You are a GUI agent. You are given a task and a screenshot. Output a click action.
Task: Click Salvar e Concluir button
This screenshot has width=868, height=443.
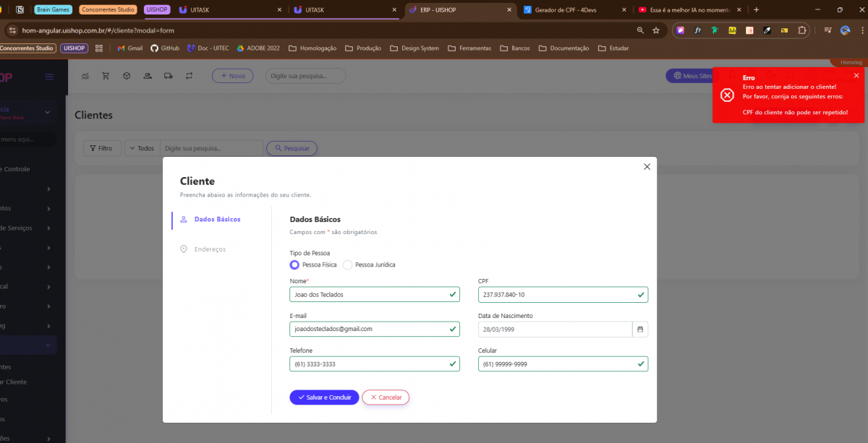coord(324,397)
